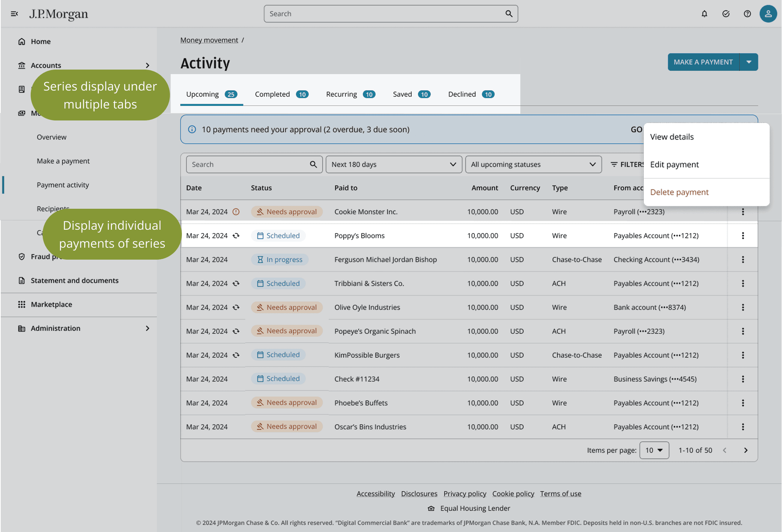Open the help question mark icon
Viewport: 782px width, 532px height.
(x=747, y=14)
